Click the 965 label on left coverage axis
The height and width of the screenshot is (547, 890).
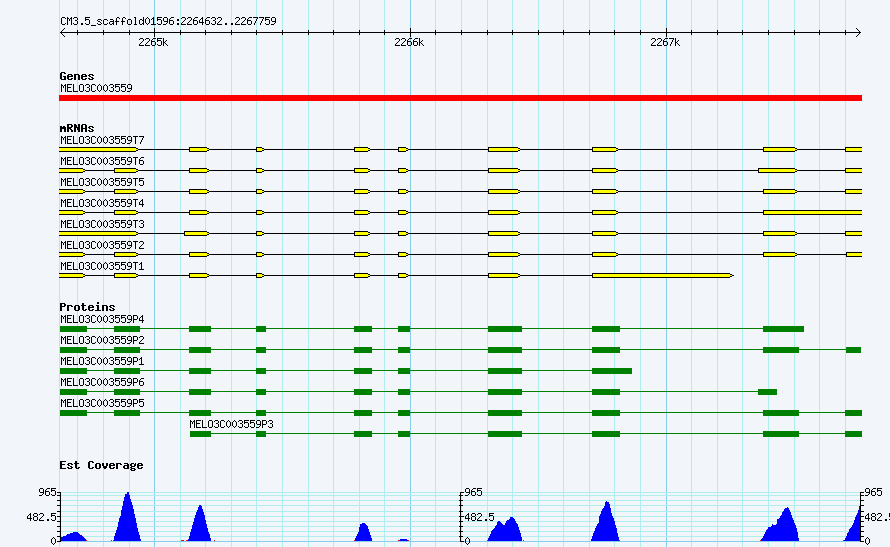(x=47, y=492)
